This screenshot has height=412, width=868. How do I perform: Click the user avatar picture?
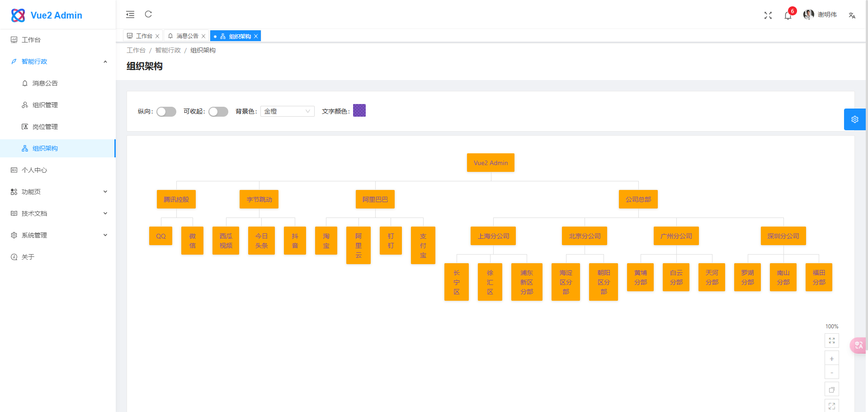pyautogui.click(x=808, y=15)
